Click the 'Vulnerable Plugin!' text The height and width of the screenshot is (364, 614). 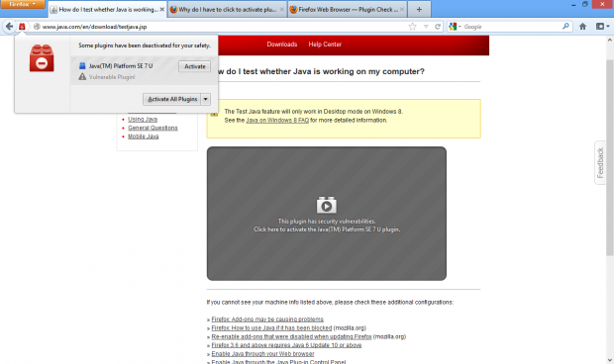tap(112, 77)
